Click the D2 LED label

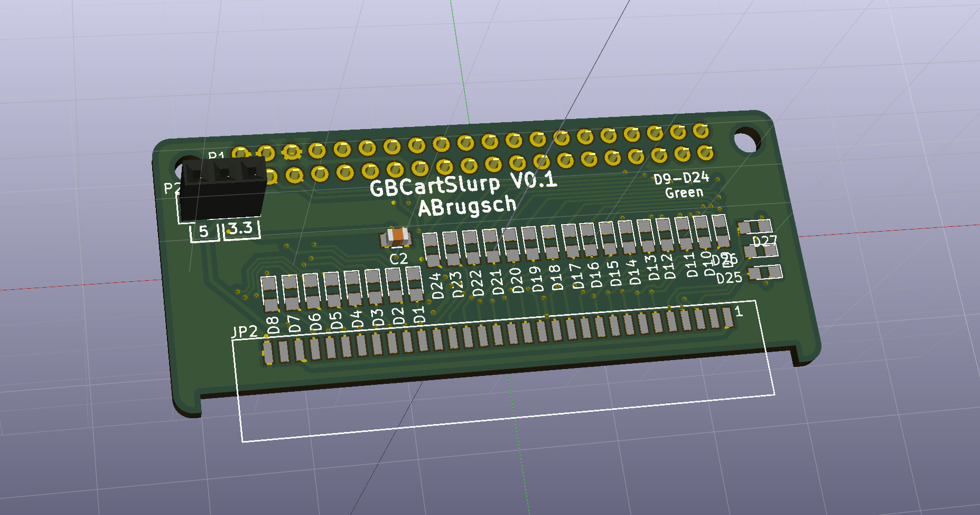pos(398,316)
